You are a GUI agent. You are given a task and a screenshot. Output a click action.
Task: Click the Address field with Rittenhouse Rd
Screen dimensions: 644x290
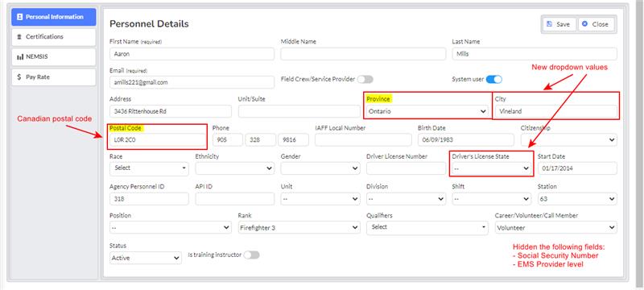tap(171, 111)
